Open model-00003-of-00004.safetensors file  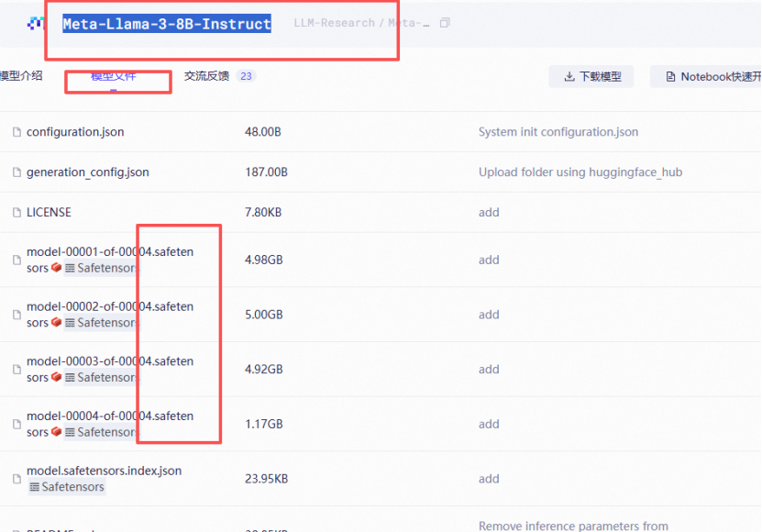pyautogui.click(x=110, y=369)
